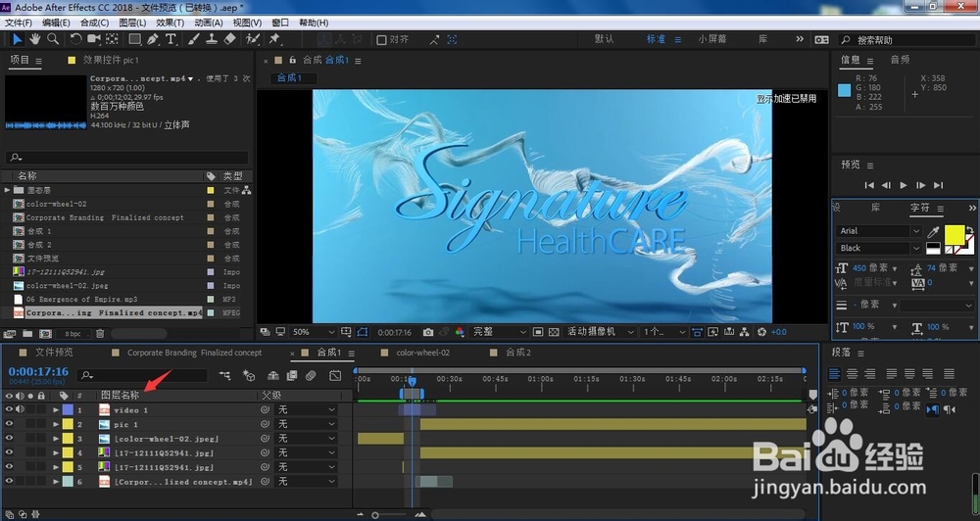980x521 pixels.
Task: Open the 活动摄像机 view dropdown
Action: [600, 332]
